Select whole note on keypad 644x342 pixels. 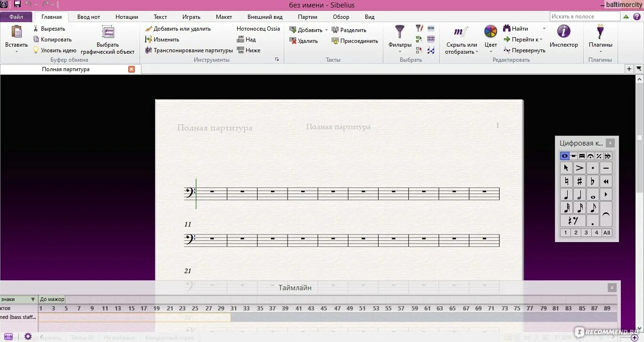(x=593, y=194)
